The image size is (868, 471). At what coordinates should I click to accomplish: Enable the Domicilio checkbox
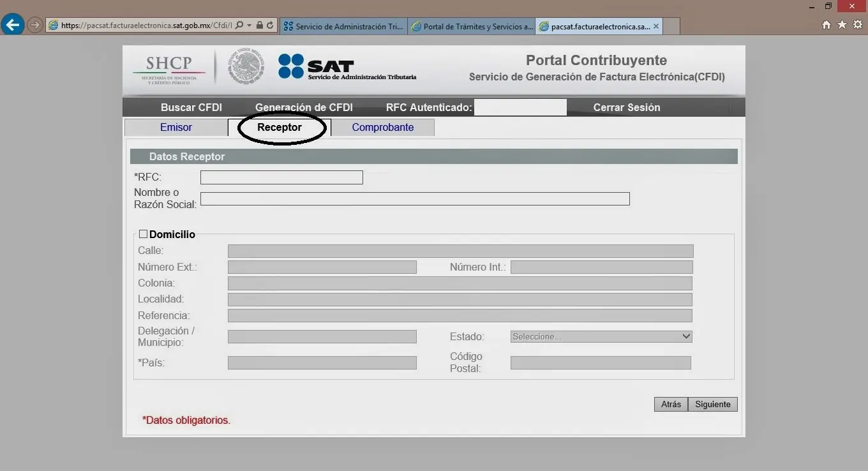click(x=143, y=234)
